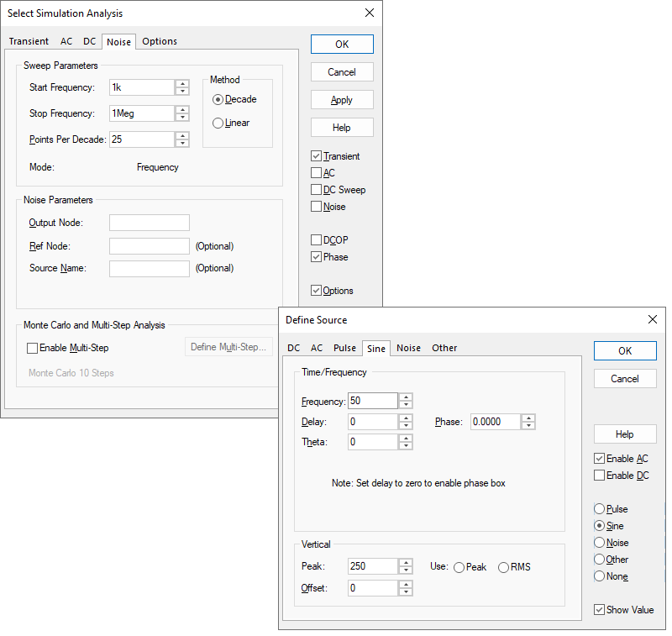The width and height of the screenshot is (672, 636).
Task: Open Help from the Define Source dialog
Action: [625, 434]
